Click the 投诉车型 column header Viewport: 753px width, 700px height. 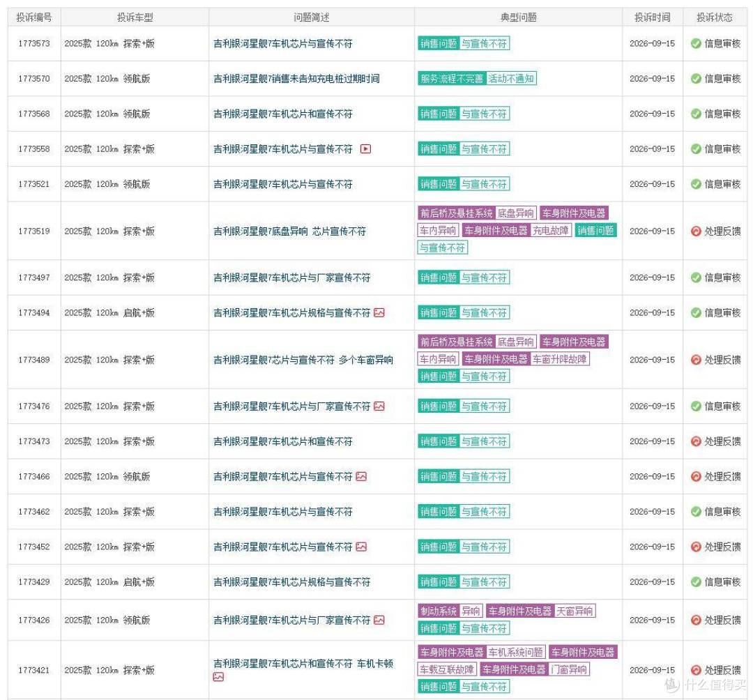coord(135,17)
